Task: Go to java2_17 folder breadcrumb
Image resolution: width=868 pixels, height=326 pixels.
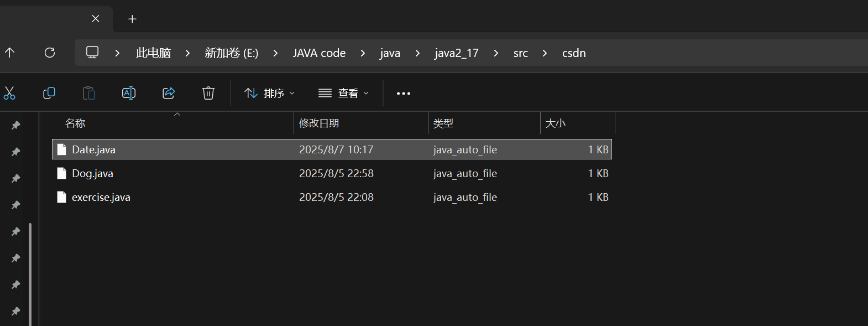Action: 457,53
